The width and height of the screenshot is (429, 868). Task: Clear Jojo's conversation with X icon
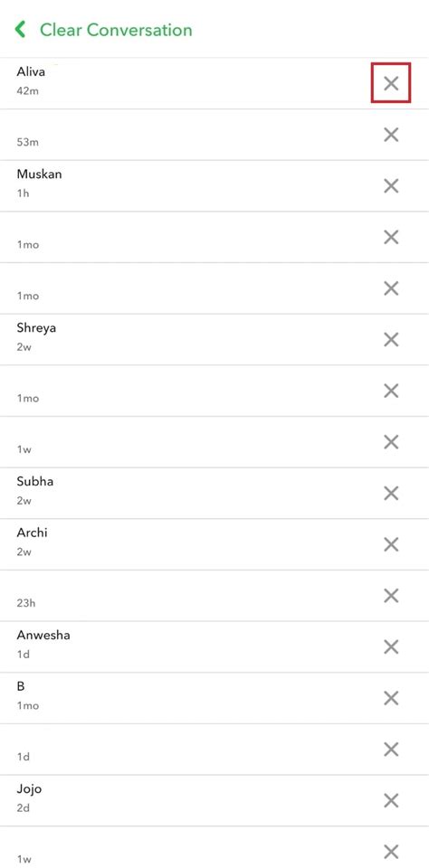(x=391, y=800)
